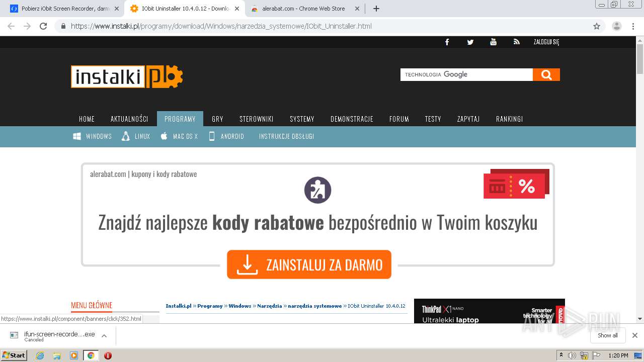
Task: Click Instalki.pl breadcrumb link
Action: 179,306
